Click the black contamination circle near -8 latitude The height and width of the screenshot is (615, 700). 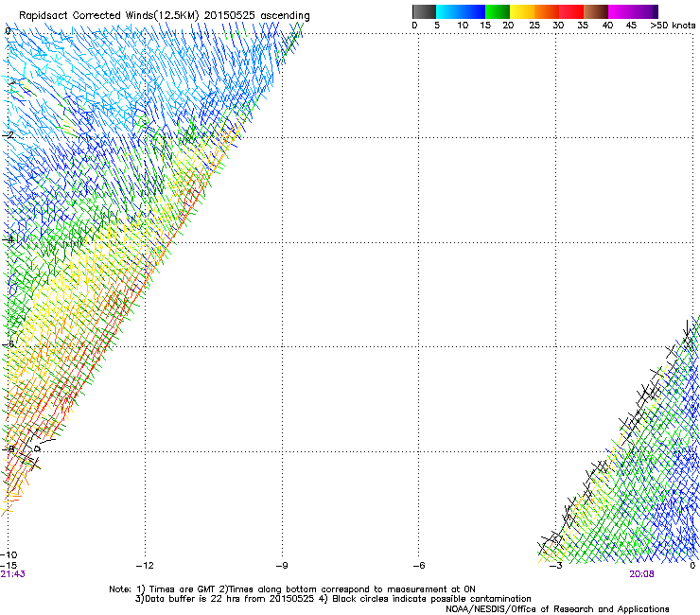[37, 448]
